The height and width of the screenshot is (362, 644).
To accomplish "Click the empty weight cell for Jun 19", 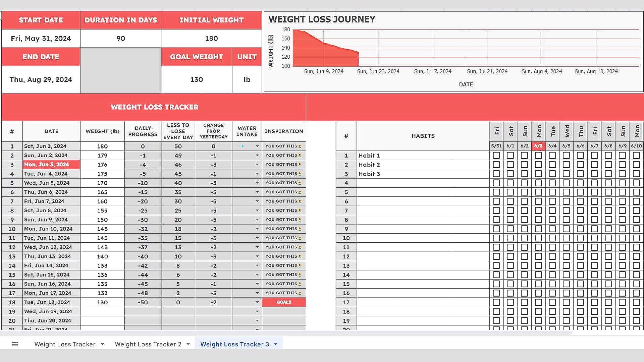I will coord(102,311).
